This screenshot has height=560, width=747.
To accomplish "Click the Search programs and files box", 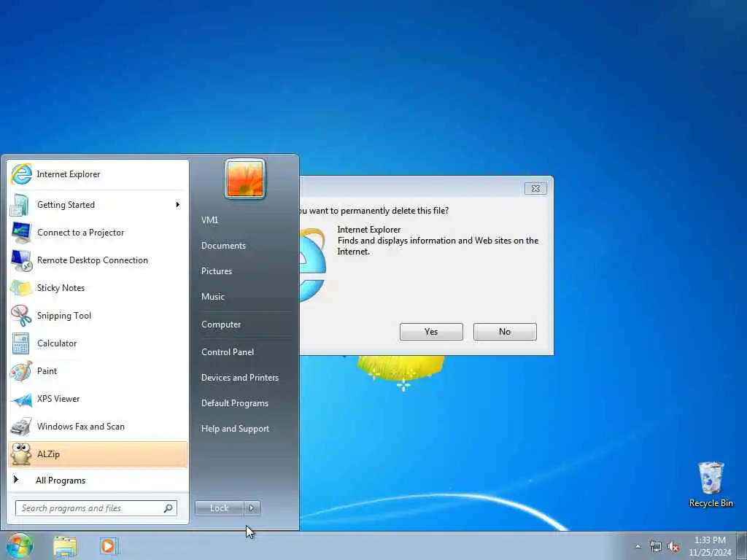I will coord(96,508).
